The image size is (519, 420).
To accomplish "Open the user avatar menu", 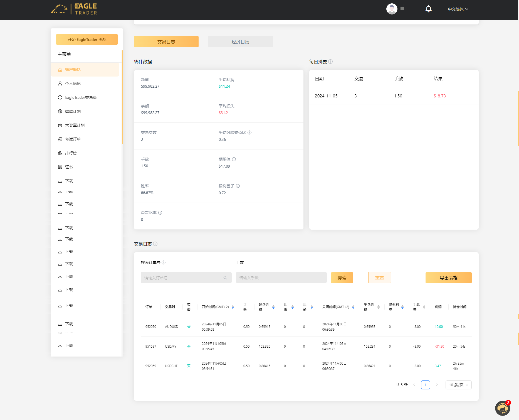I will click(x=392, y=9).
